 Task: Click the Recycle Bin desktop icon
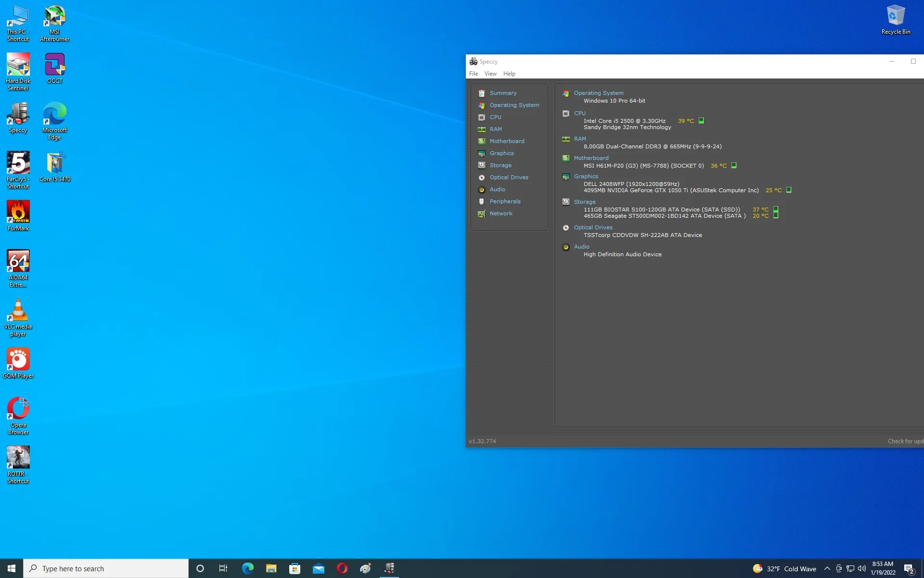(x=896, y=20)
